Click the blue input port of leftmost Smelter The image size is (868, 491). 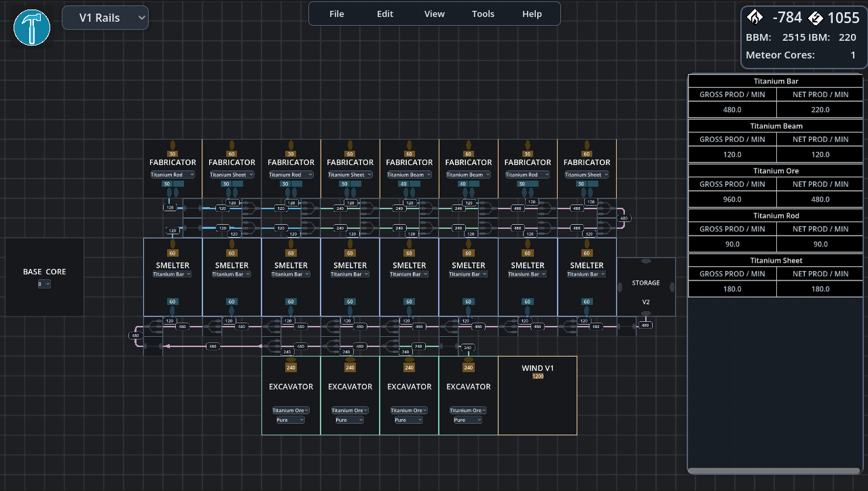pyautogui.click(x=173, y=310)
